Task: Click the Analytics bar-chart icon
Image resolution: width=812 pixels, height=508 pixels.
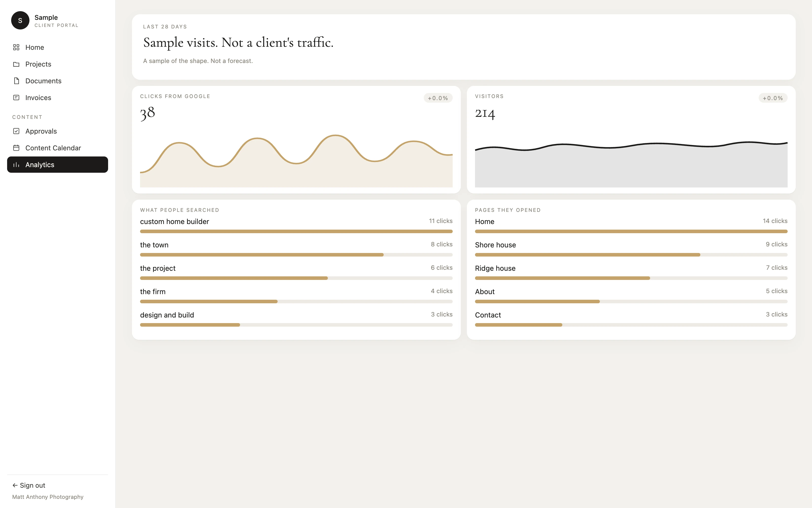Action: click(16, 165)
